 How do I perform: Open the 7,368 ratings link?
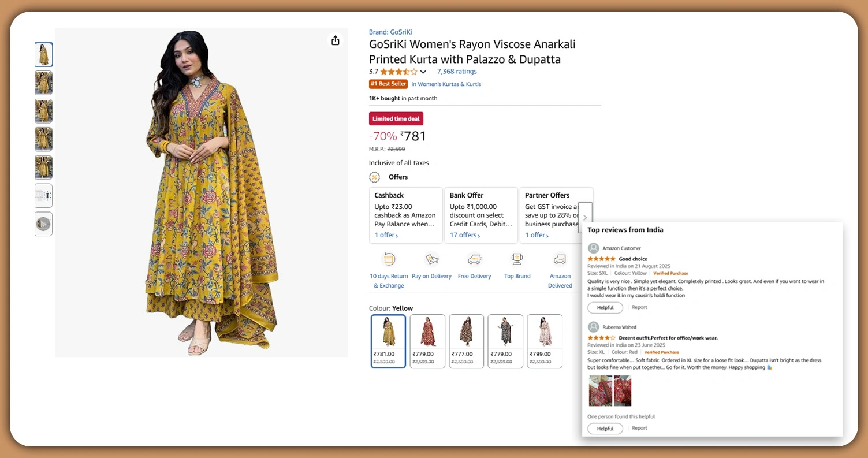(x=457, y=72)
